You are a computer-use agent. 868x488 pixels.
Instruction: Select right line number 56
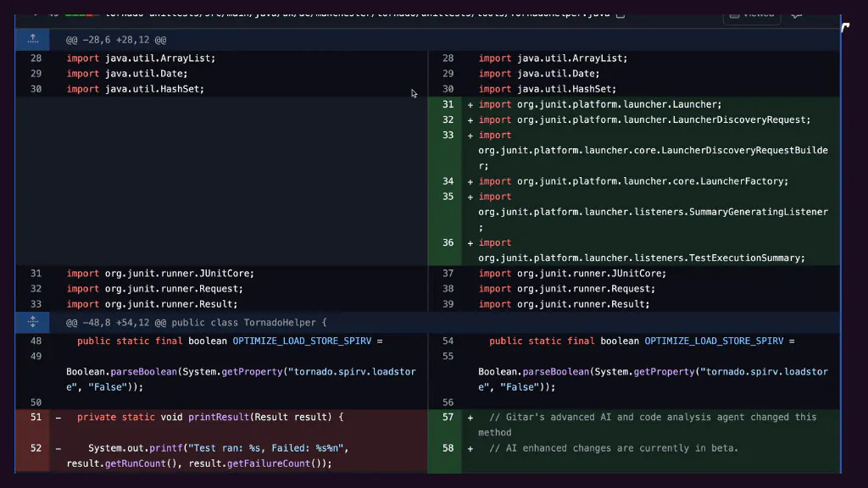pyautogui.click(x=448, y=402)
